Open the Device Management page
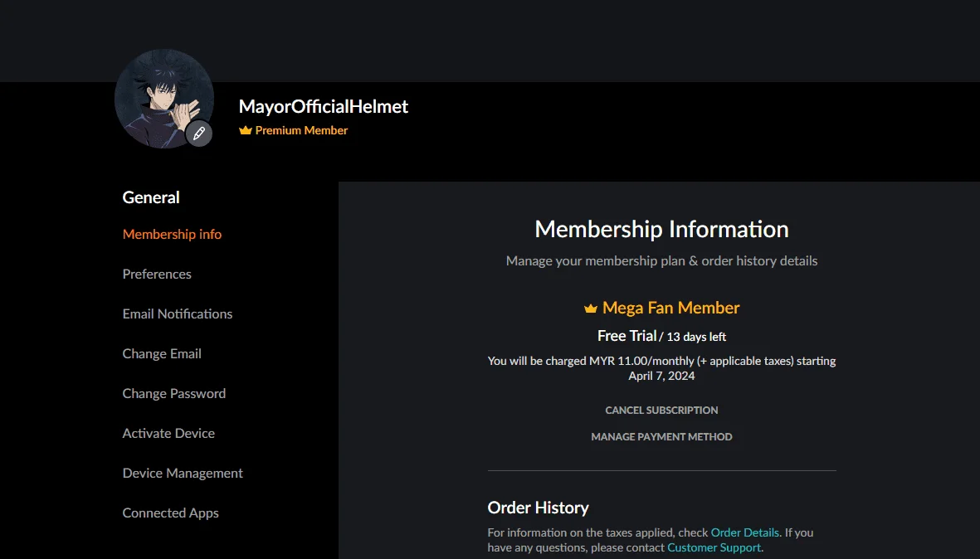The image size is (980, 559). coord(183,474)
